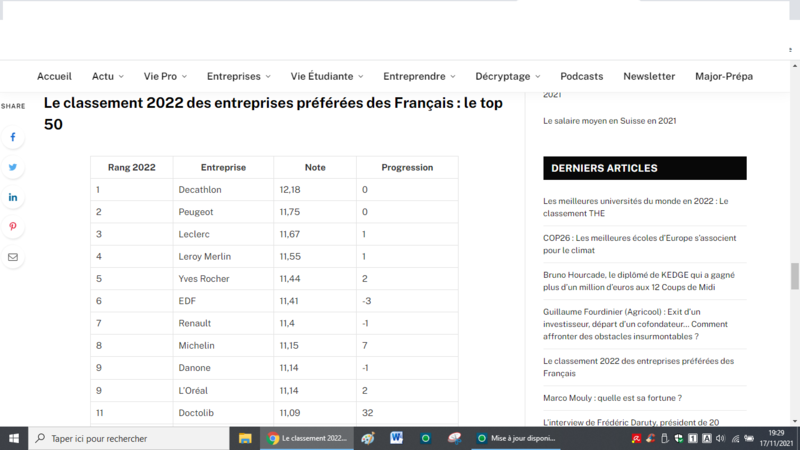Open the Windows Start menu
Image resolution: width=800 pixels, height=450 pixels.
click(x=14, y=438)
